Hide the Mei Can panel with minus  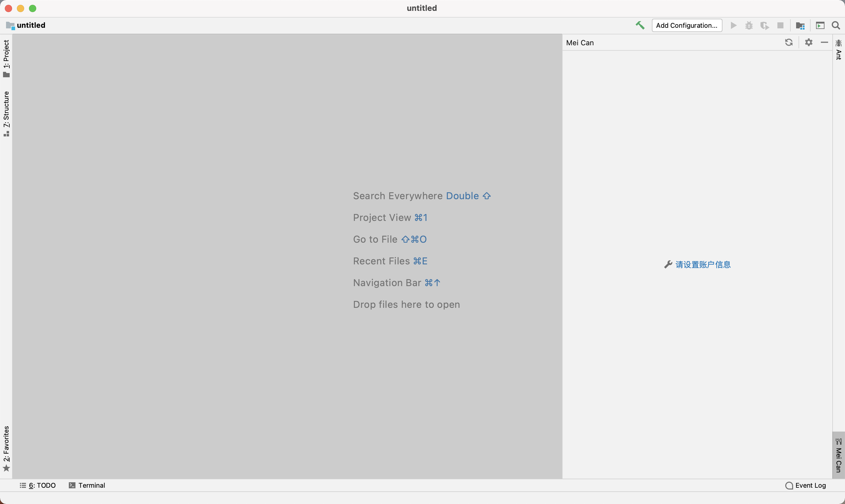click(824, 43)
